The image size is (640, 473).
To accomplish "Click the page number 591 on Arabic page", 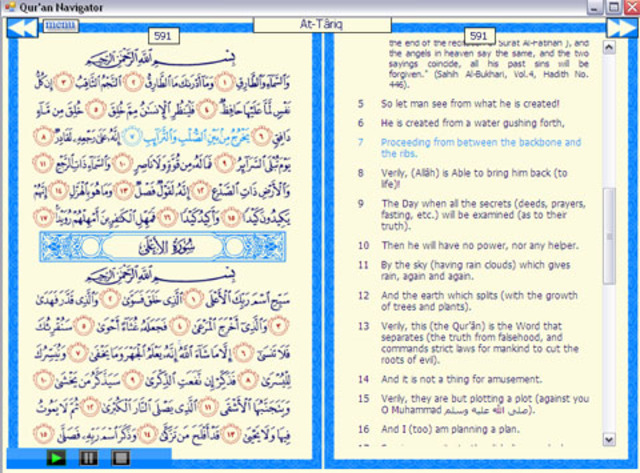I will 163,36.
